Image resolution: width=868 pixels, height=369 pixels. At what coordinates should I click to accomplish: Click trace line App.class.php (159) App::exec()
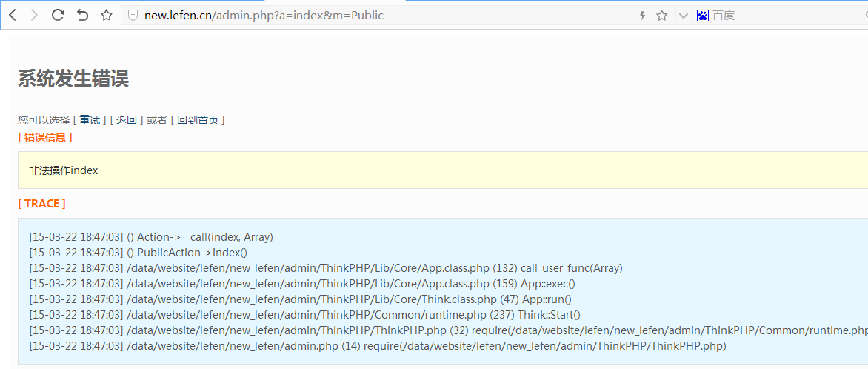(x=302, y=284)
